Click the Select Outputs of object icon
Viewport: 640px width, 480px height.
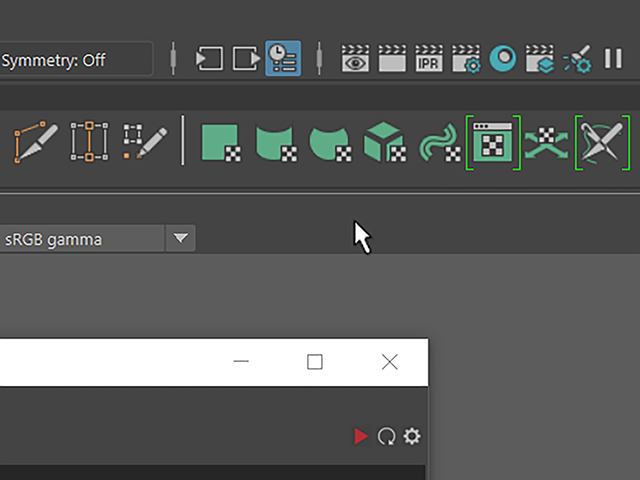click(246, 58)
